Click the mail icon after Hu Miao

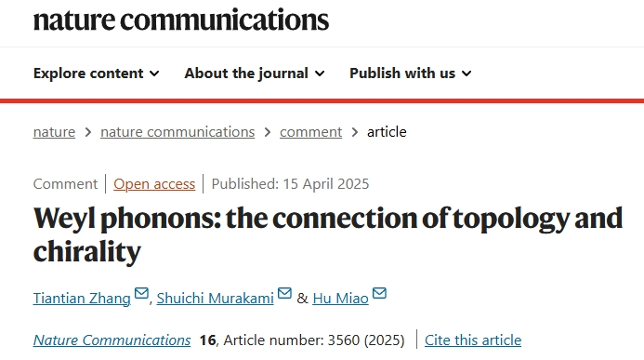pos(379,293)
